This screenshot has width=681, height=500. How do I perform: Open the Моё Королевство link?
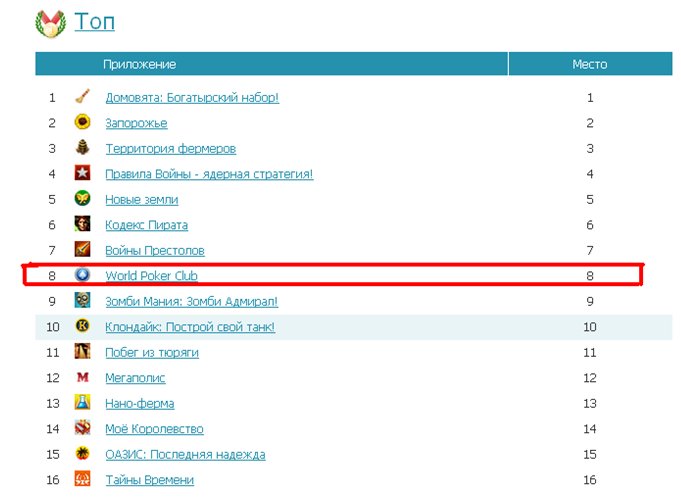(x=154, y=429)
